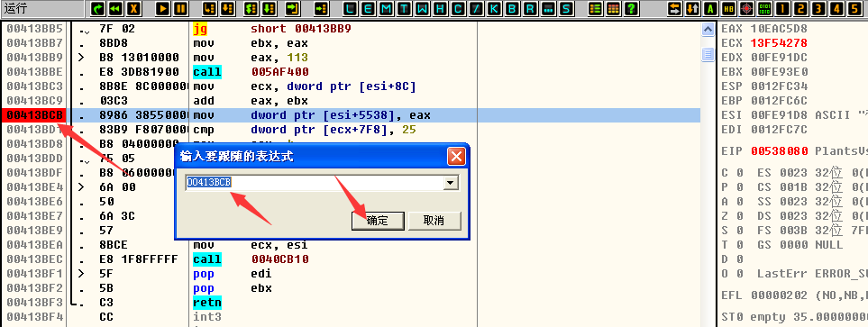The width and height of the screenshot is (868, 327).
Task: Click the orange Run (play) icon
Action: (x=163, y=8)
